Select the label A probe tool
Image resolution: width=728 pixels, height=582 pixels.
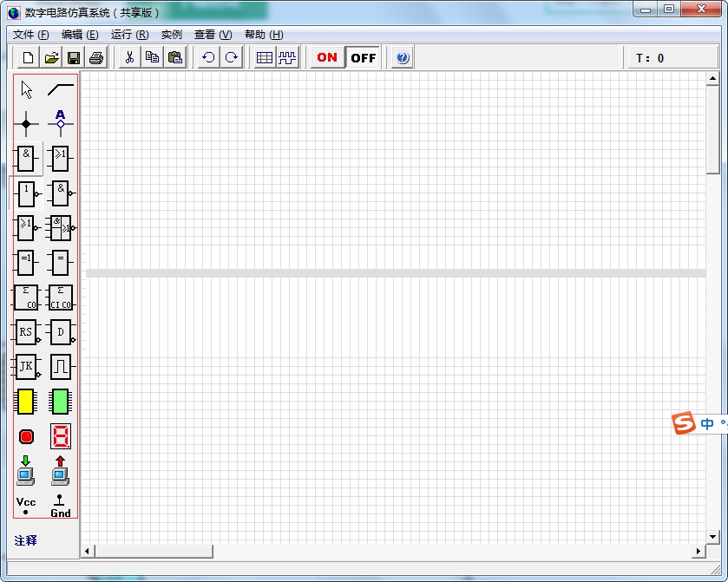[x=61, y=124]
